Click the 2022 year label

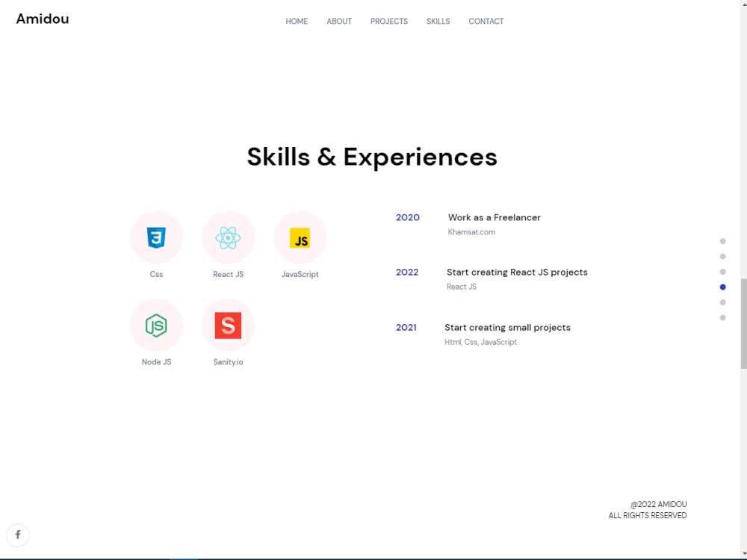pos(407,273)
